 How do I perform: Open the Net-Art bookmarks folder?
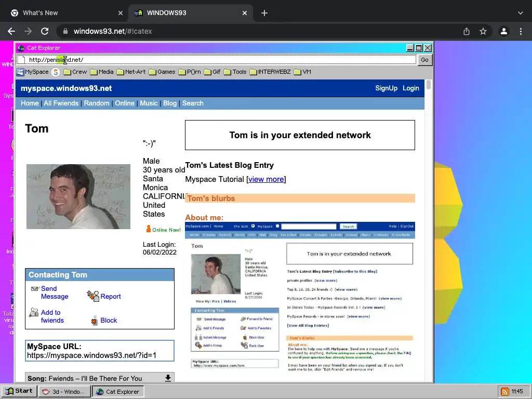coord(131,72)
